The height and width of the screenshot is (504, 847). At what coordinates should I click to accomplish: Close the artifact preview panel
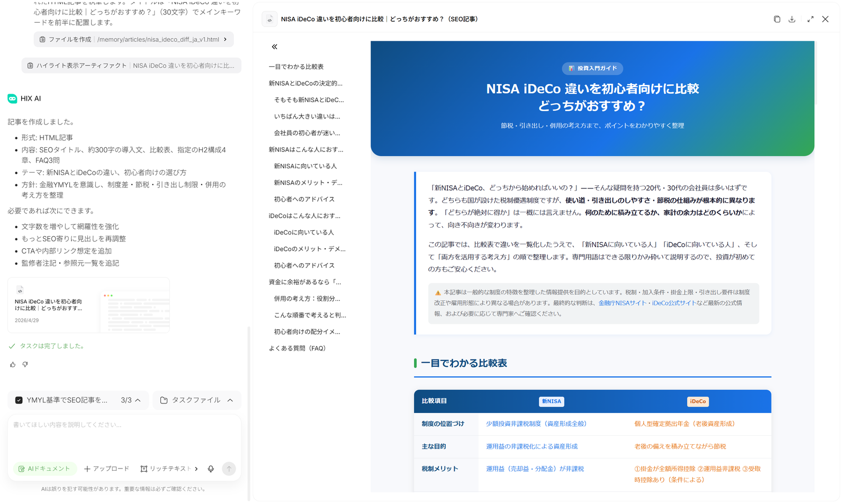click(x=825, y=19)
